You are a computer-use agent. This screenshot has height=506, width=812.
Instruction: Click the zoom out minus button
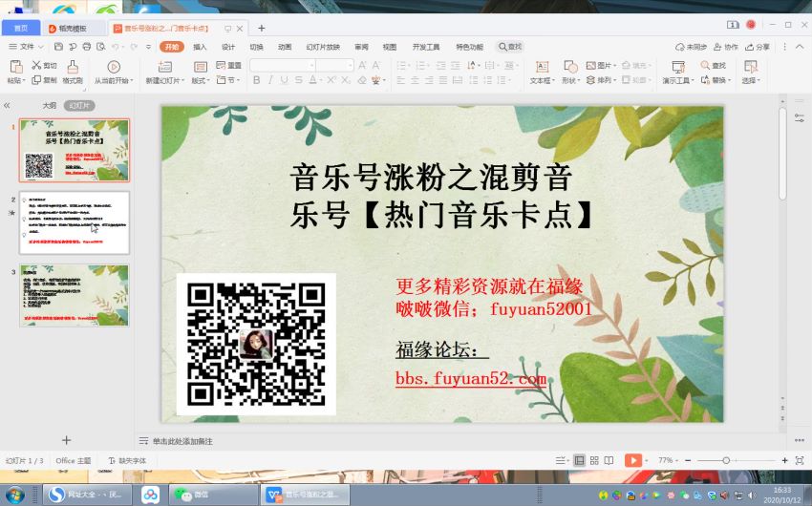[688, 460]
